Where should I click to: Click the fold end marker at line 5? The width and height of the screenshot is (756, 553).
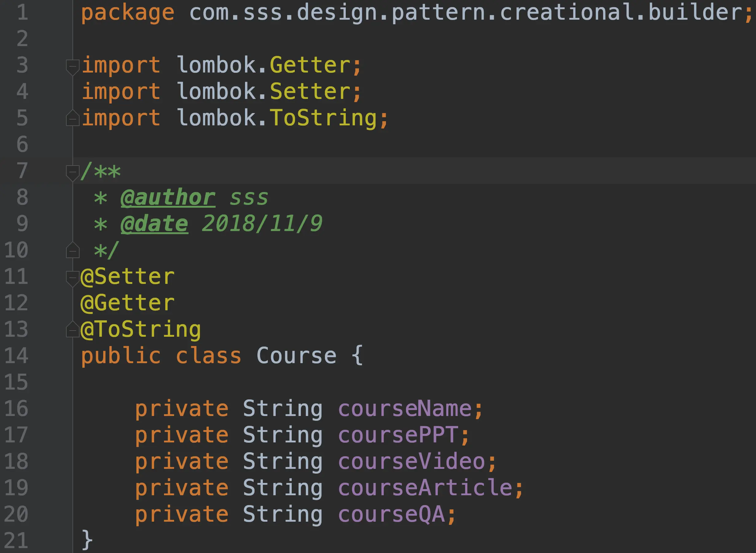click(x=72, y=119)
